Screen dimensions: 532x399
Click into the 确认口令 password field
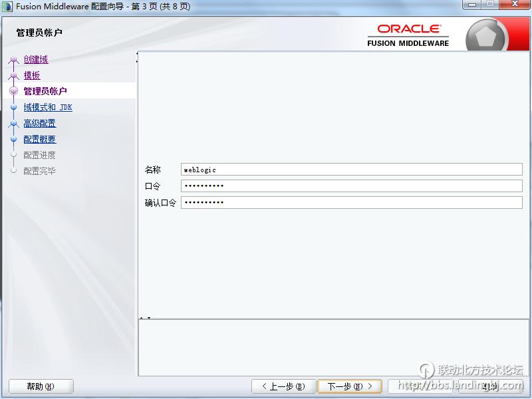tap(351, 202)
